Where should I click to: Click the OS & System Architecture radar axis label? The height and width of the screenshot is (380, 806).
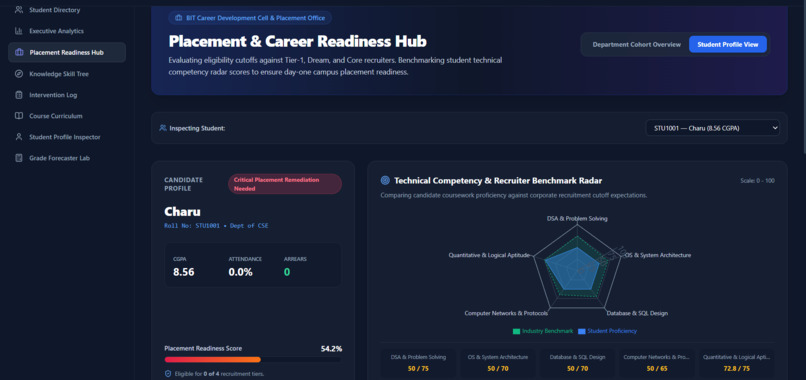pyautogui.click(x=657, y=255)
